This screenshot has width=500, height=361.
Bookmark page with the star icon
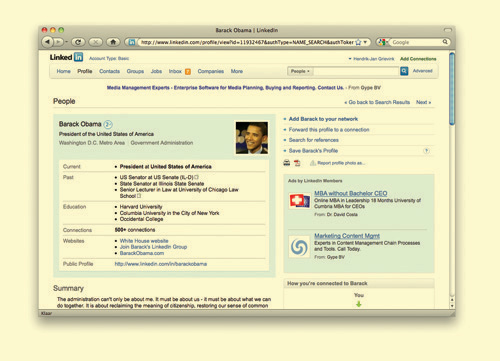[x=358, y=42]
